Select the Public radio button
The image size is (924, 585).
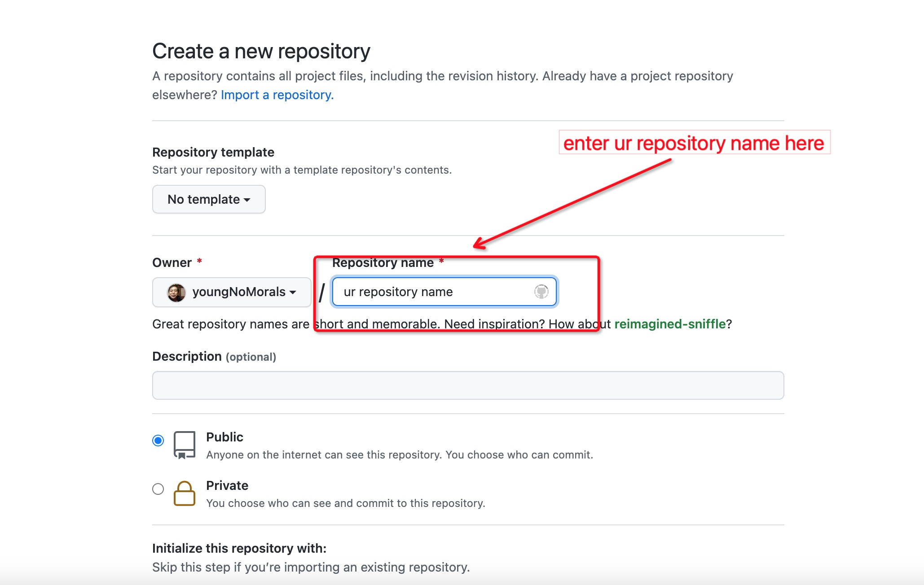pos(158,441)
